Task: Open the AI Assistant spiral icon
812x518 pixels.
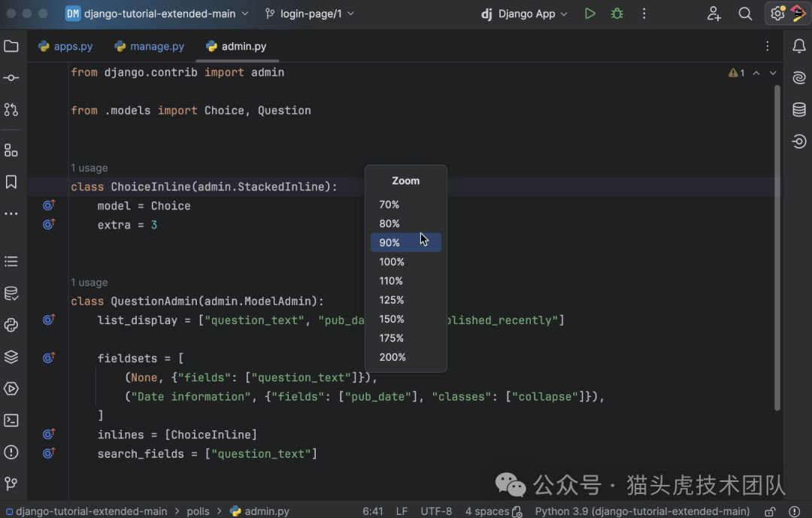Action: click(798, 78)
